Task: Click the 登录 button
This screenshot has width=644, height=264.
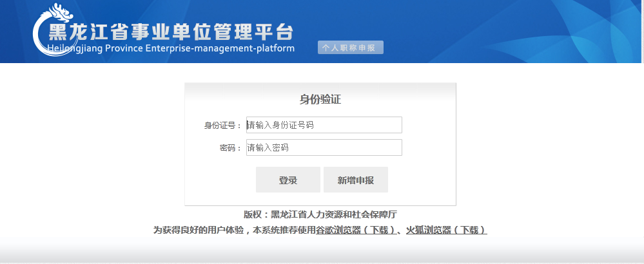Action: pos(288,180)
